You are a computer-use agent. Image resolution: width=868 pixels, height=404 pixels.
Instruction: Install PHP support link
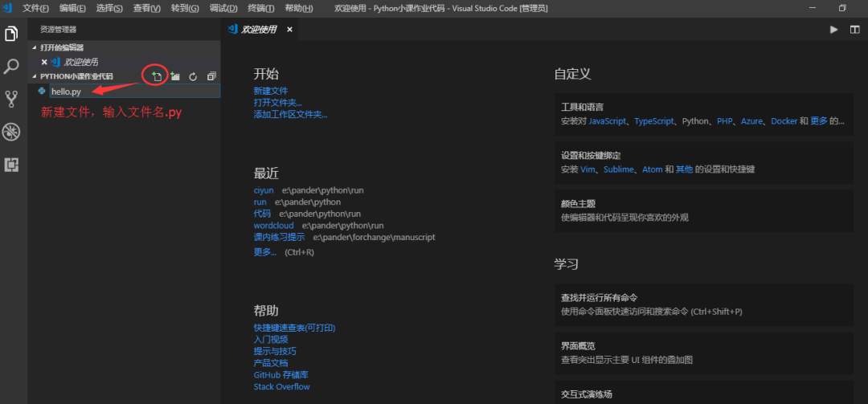point(725,120)
